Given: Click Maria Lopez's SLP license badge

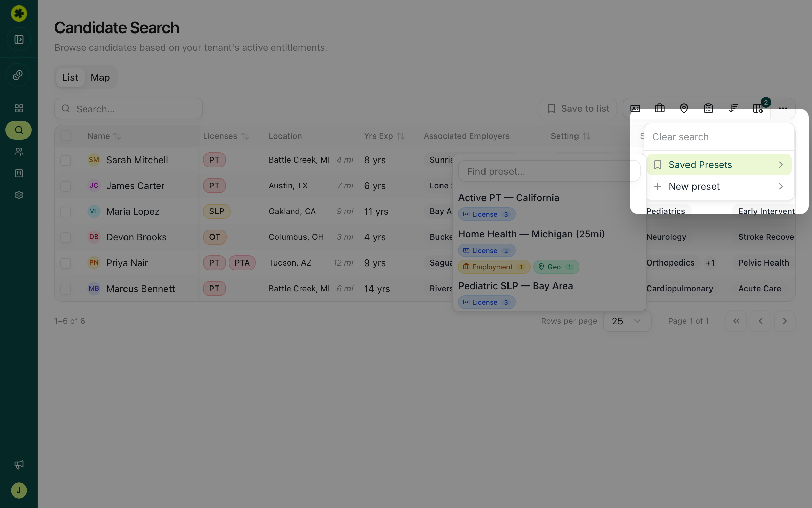Looking at the screenshot, I should pyautogui.click(x=217, y=211).
